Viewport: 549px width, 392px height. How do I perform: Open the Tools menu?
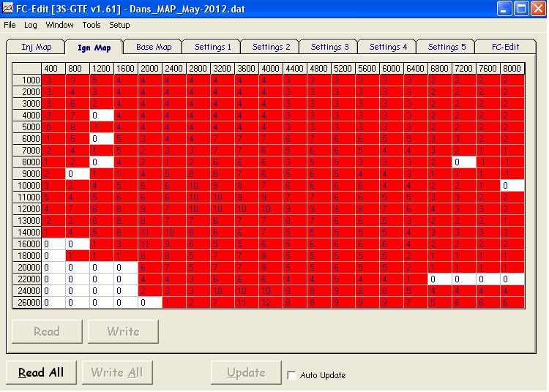(91, 25)
